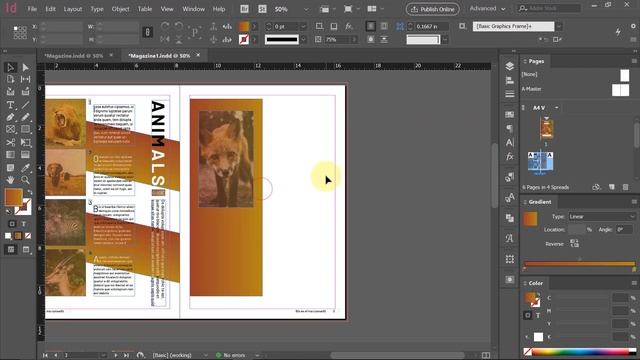Select the Selection tool
The image size is (640, 360).
[11, 67]
